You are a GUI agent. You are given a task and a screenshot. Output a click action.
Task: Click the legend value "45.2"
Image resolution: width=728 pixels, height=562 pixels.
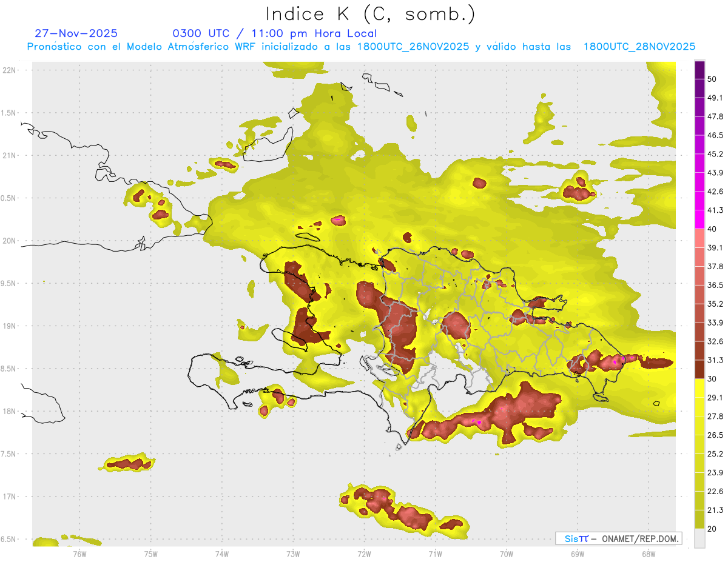(715, 154)
